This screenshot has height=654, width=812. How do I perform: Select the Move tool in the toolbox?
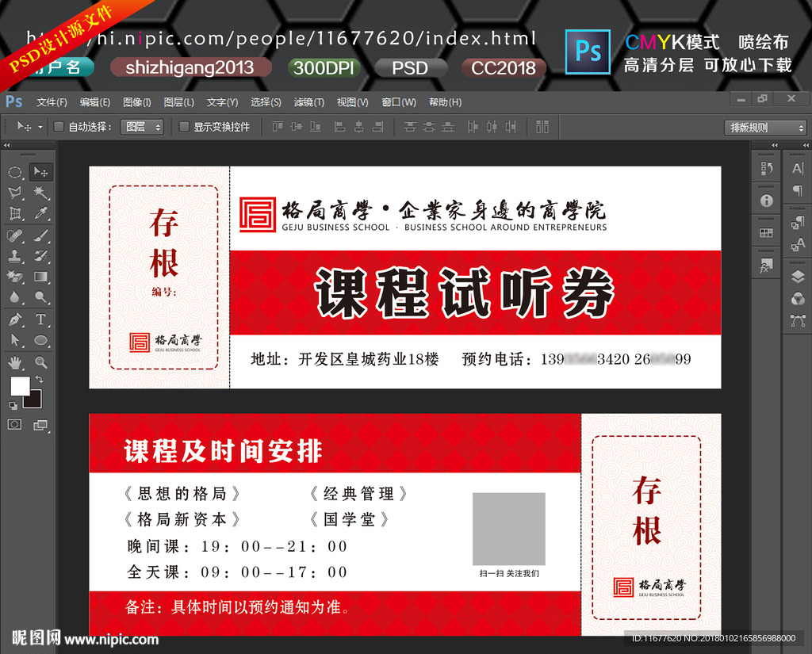[x=40, y=172]
